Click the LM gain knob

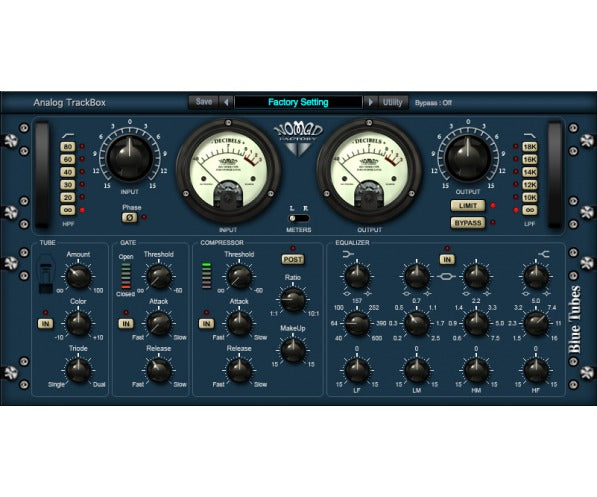point(417,371)
